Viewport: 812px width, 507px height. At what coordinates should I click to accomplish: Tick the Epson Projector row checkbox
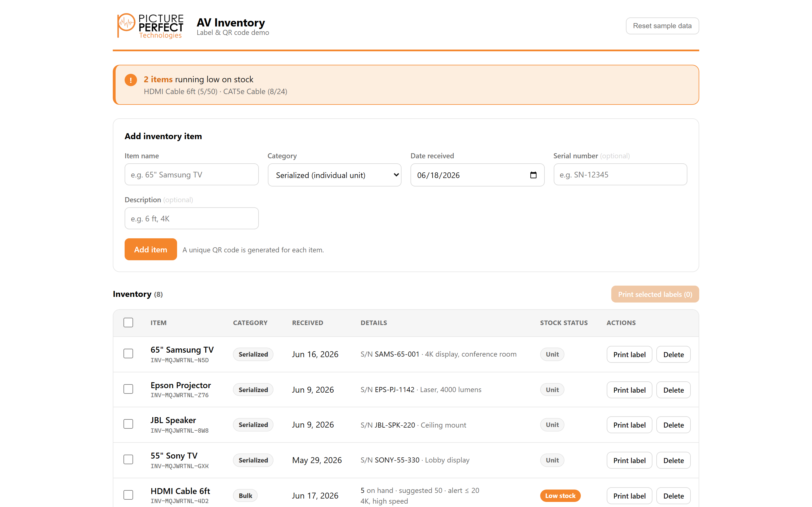pyautogui.click(x=128, y=389)
